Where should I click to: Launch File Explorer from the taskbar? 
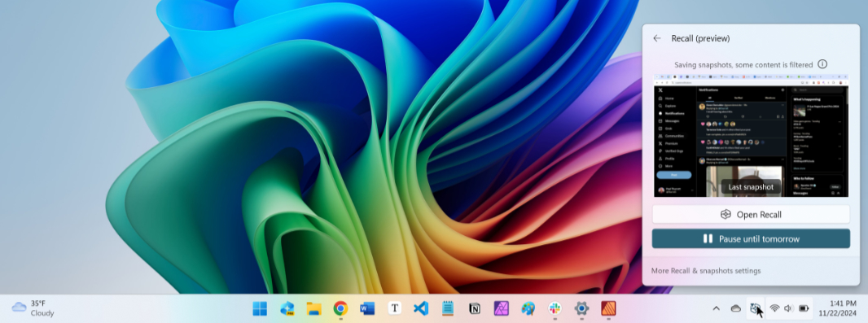click(313, 308)
